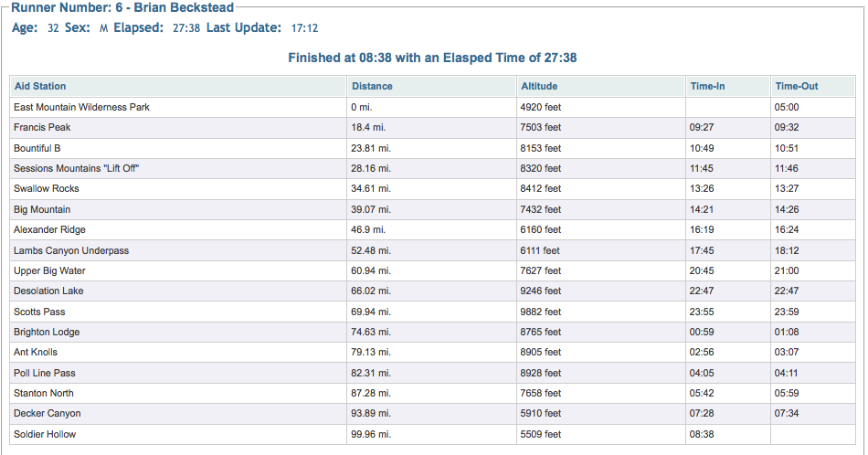
Task: Click Brighton Lodge time-in value 00:59
Action: tap(702, 333)
